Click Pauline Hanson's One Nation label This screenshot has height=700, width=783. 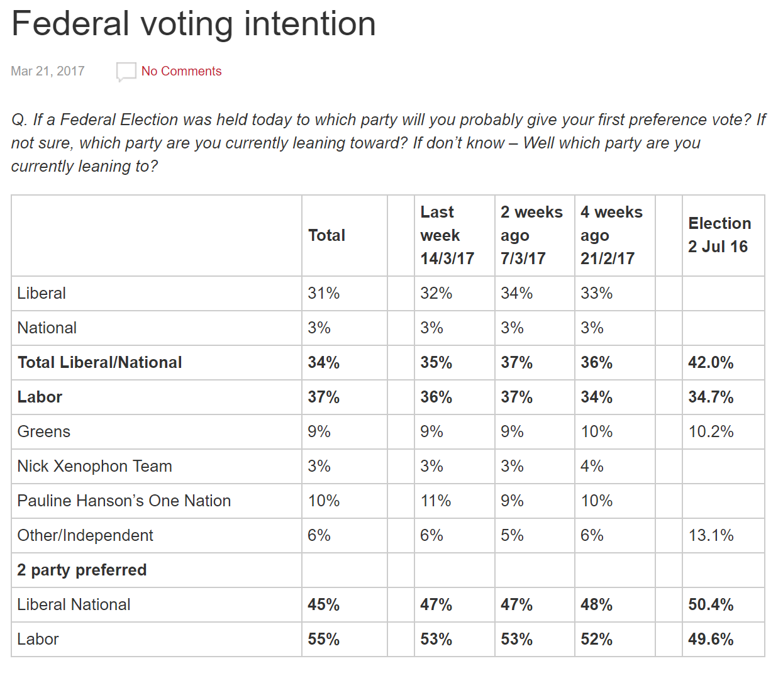124,501
